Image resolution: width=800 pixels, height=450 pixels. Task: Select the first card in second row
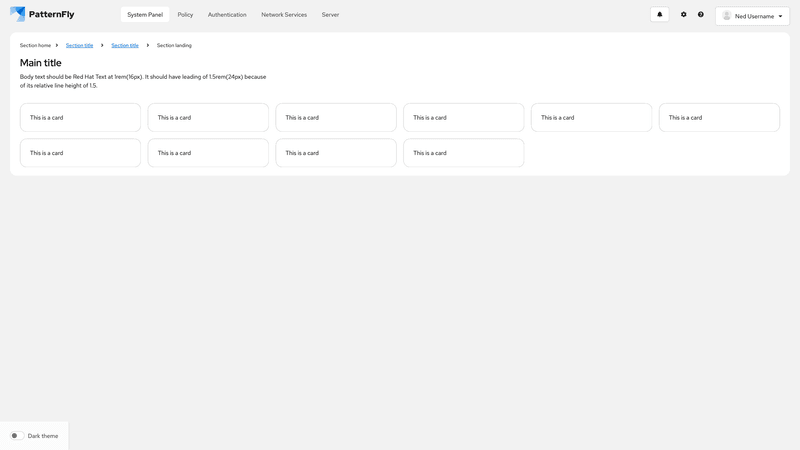pos(80,153)
